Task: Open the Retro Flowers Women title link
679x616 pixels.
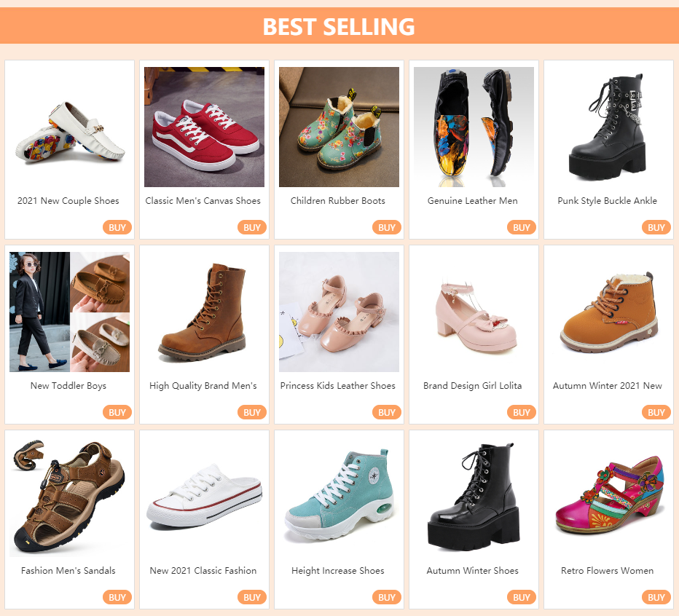Action: (608, 571)
